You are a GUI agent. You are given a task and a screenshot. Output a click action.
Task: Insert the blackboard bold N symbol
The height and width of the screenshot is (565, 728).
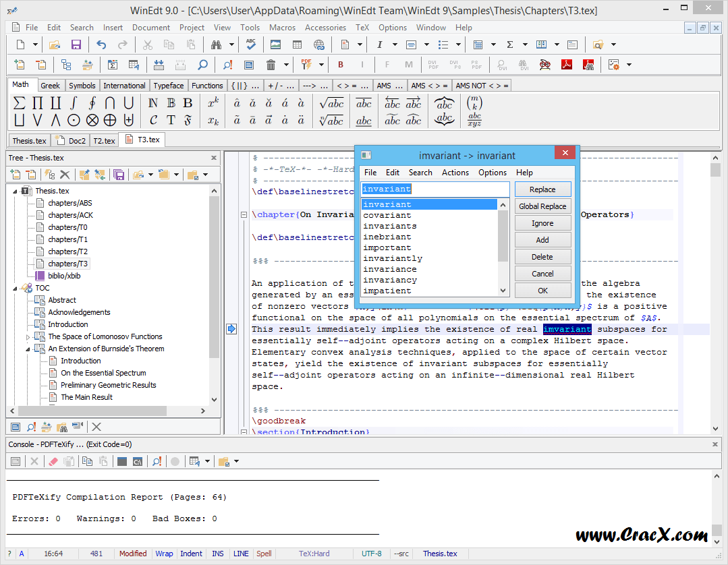coord(152,103)
